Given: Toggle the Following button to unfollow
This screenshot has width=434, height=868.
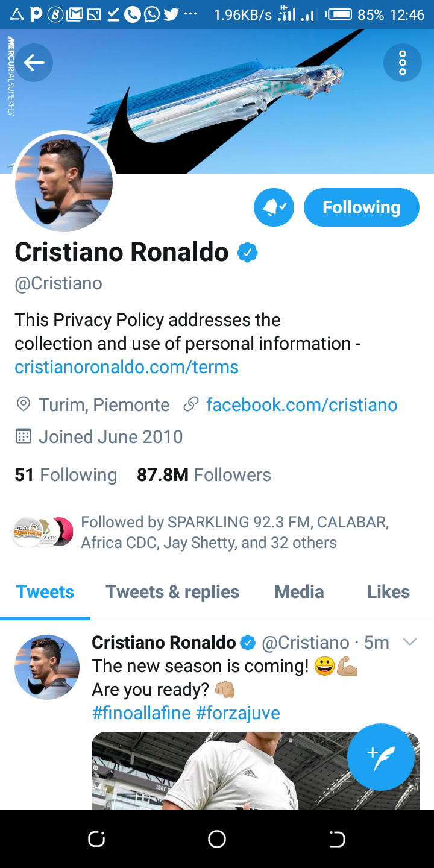Looking at the screenshot, I should coord(361,207).
